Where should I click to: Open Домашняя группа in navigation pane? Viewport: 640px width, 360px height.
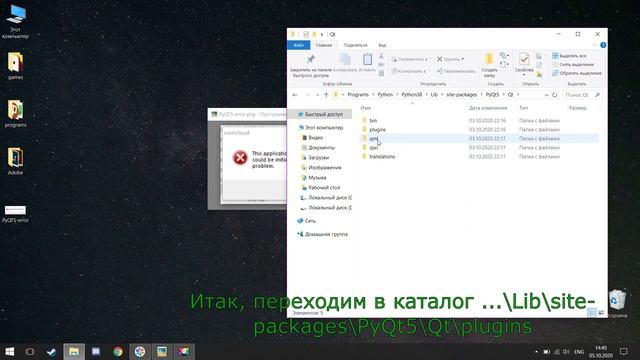pos(322,234)
